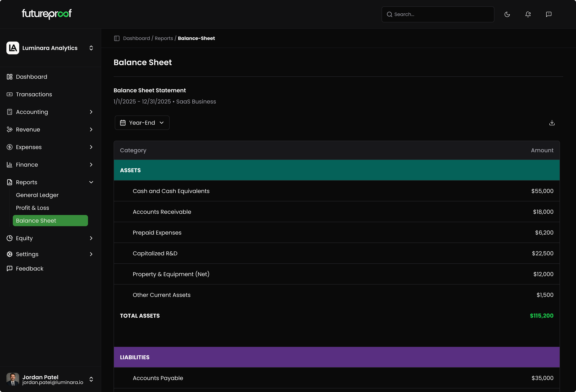The height and width of the screenshot is (392, 576).
Task: Click the Luminara Analytics logo
Action: 13,48
